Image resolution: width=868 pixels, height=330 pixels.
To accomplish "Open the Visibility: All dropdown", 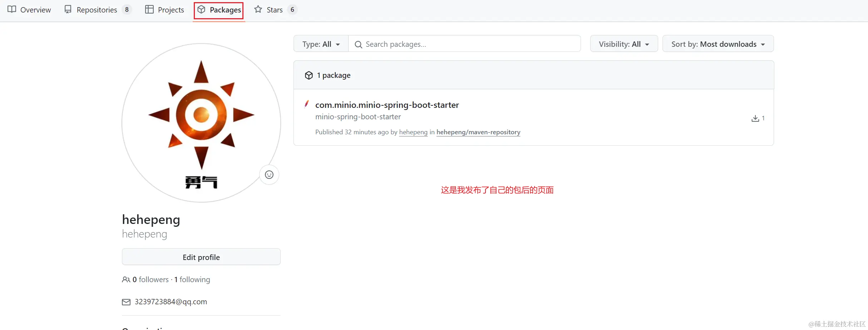I will click(624, 44).
